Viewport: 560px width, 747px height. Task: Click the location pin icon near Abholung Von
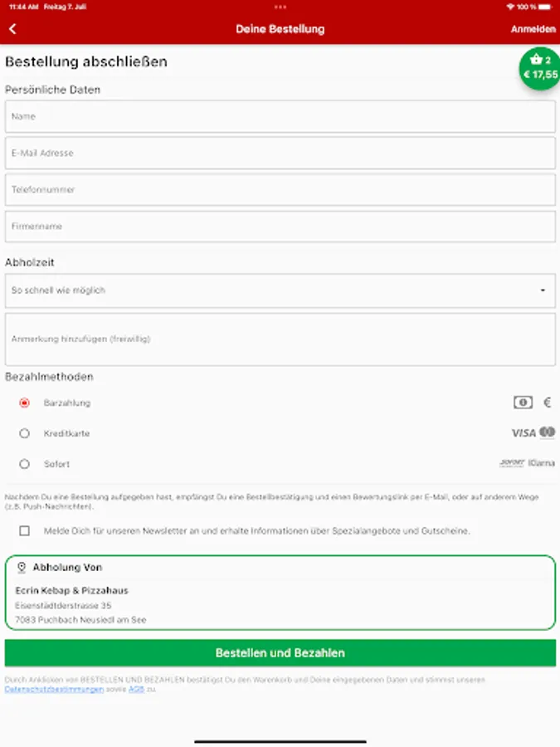[22, 568]
